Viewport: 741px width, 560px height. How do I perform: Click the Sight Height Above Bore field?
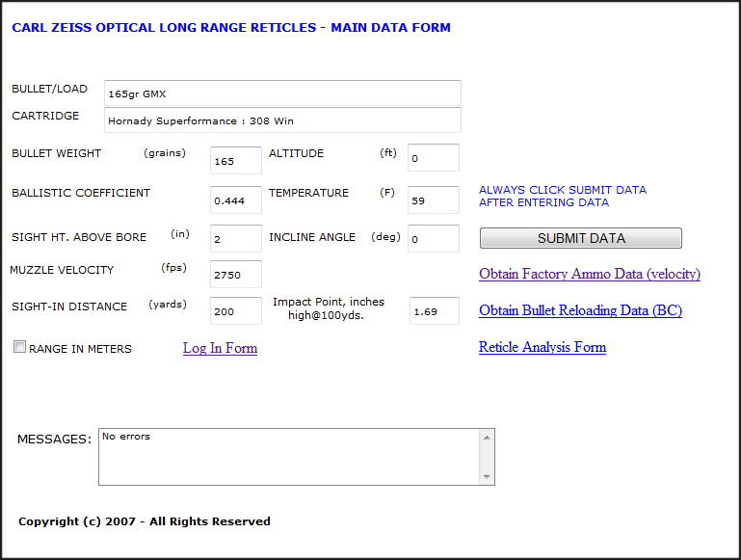tap(236, 239)
